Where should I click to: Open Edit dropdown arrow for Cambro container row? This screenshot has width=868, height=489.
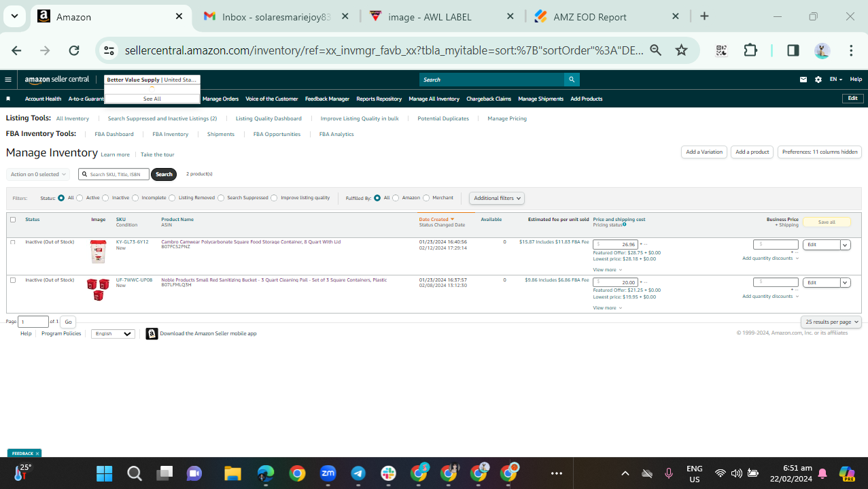846,245
